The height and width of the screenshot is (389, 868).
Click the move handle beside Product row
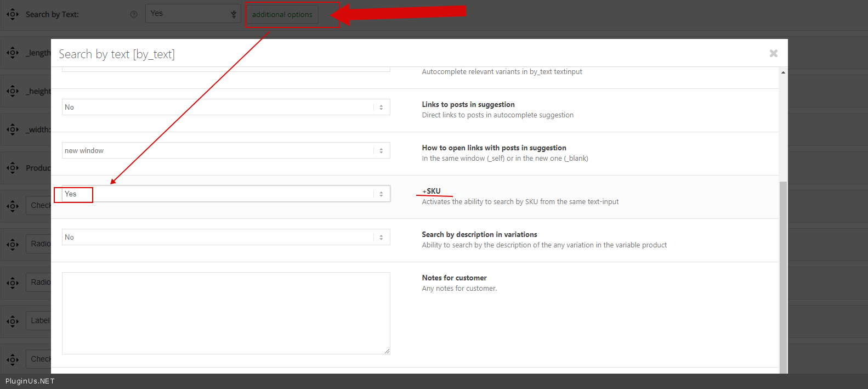pos(13,168)
